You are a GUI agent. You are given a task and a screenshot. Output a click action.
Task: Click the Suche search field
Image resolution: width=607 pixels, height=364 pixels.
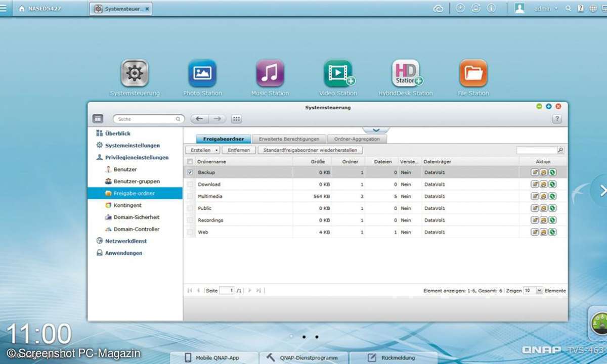click(149, 119)
